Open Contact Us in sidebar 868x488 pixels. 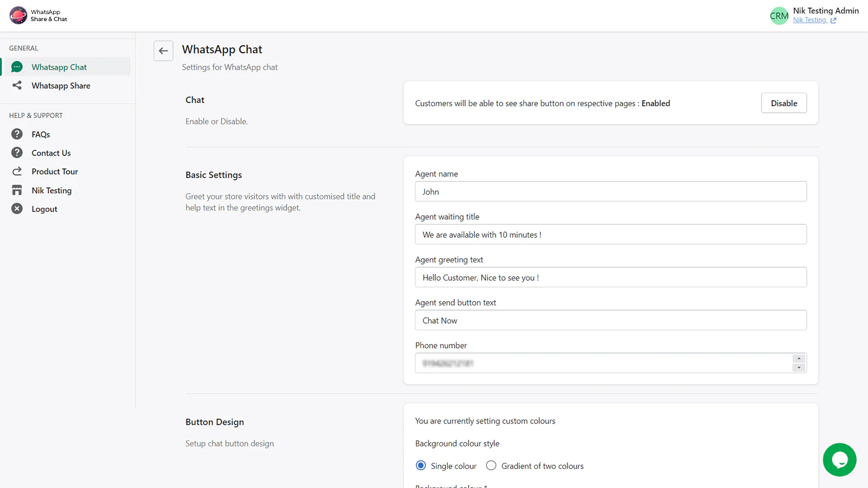[x=51, y=153]
